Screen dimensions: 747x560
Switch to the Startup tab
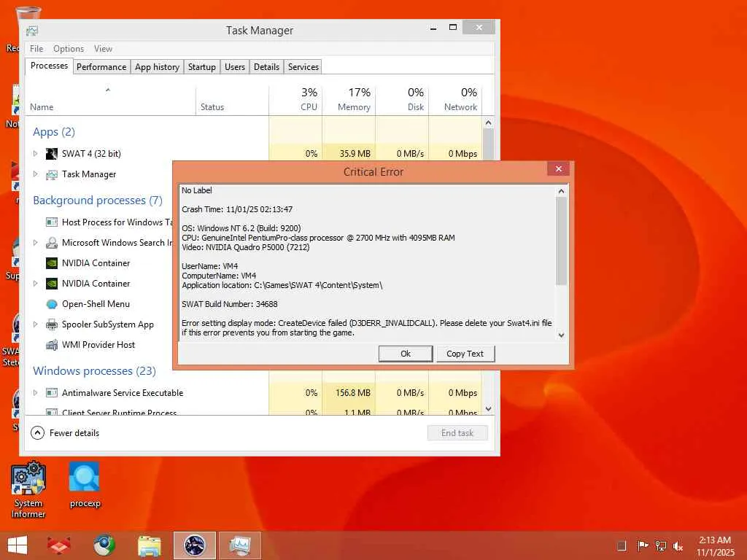pos(202,67)
